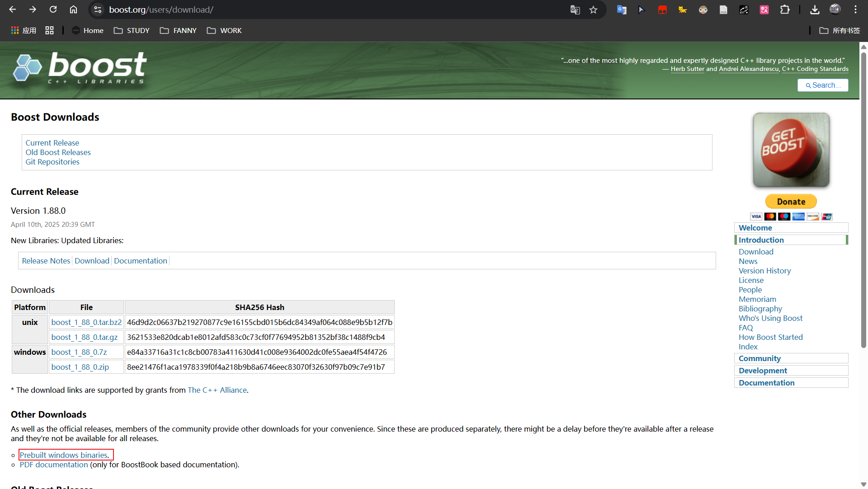Open the browser downloads icon
This screenshot has width=868, height=489.
(815, 9)
